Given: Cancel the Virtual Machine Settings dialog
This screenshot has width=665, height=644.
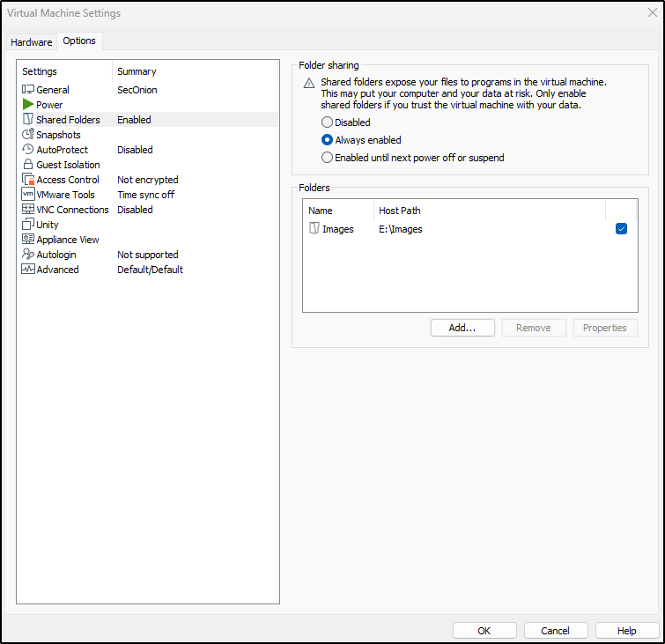Looking at the screenshot, I should 555,631.
